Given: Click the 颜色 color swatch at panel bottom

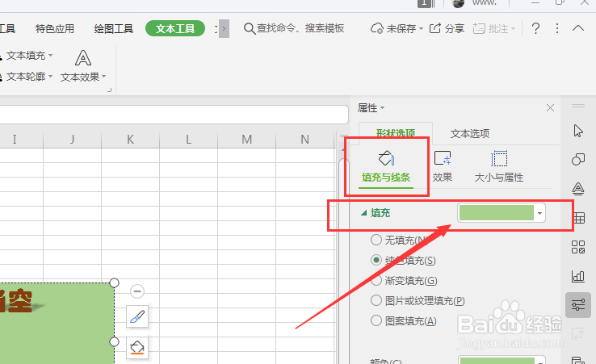Looking at the screenshot, I should (x=497, y=360).
